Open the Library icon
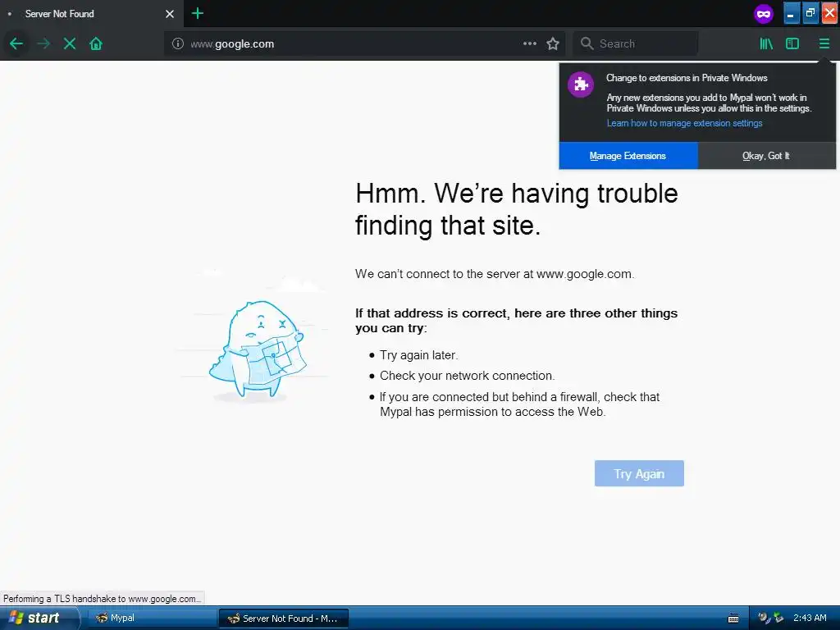 [766, 43]
